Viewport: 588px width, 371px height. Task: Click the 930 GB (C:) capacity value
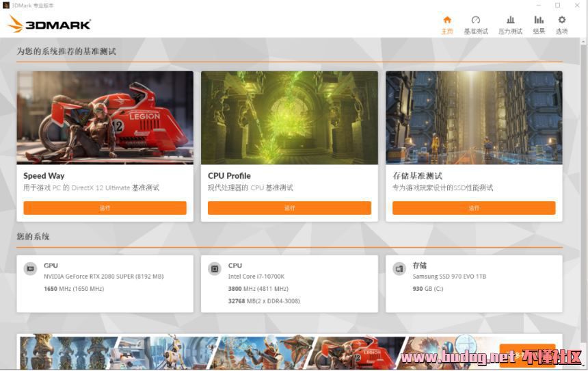click(428, 289)
